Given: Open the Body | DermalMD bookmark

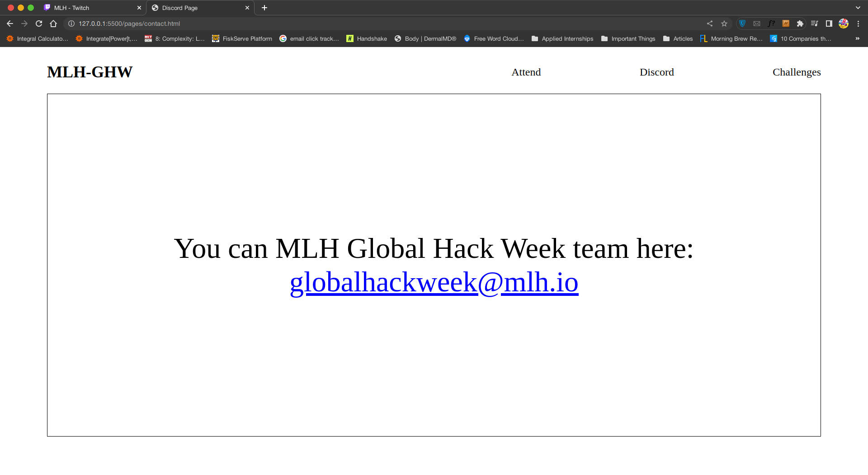Looking at the screenshot, I should pyautogui.click(x=425, y=38).
